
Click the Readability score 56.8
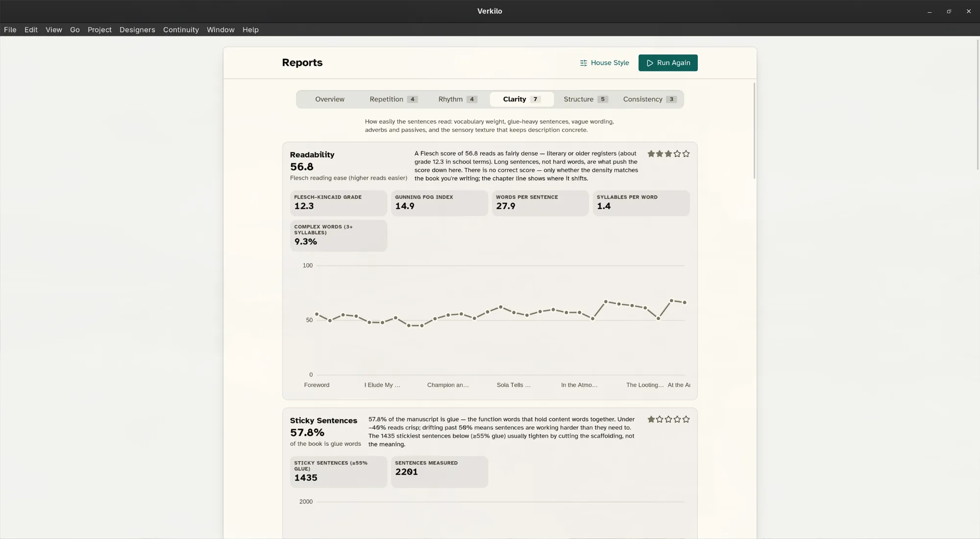coord(302,167)
